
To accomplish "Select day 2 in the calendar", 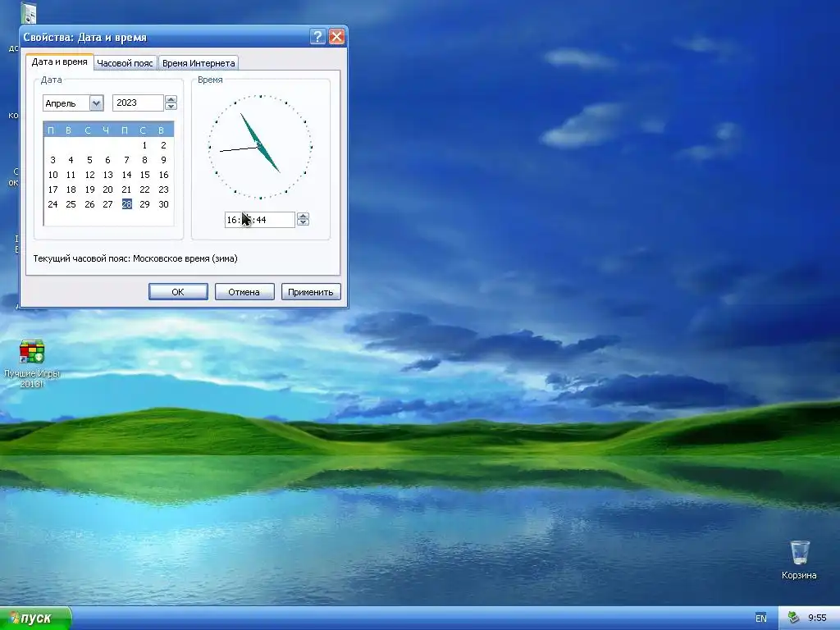I will (x=163, y=145).
